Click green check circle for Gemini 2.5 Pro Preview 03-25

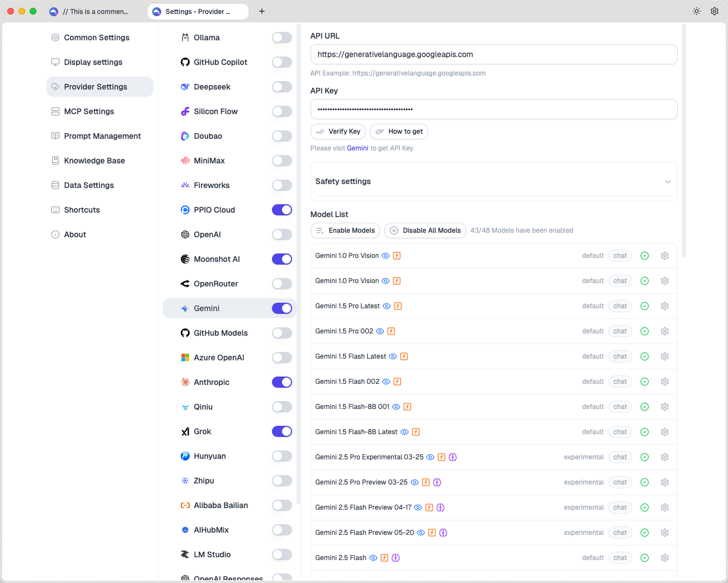click(645, 482)
